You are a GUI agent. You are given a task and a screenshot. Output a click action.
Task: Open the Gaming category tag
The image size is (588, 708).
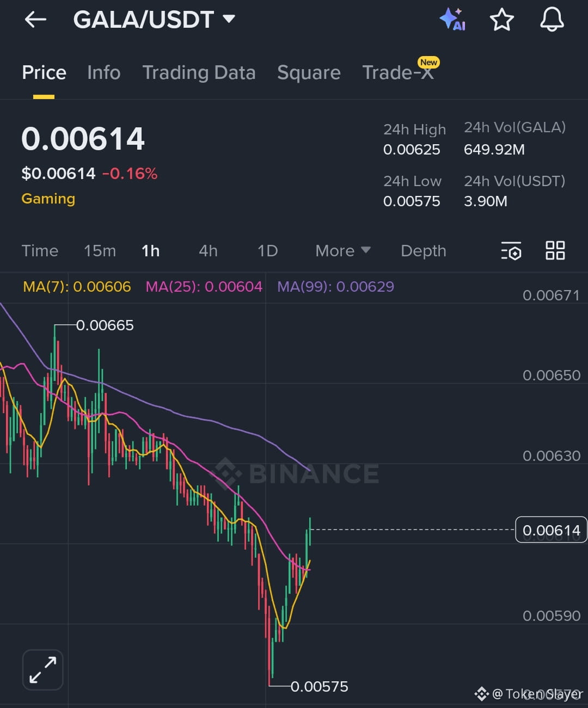[x=48, y=199]
